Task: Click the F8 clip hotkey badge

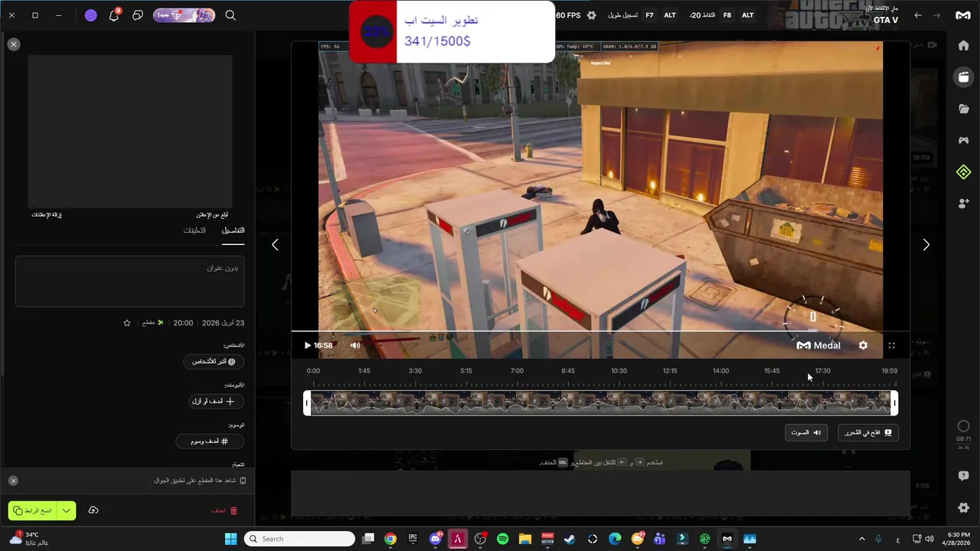Action: click(727, 15)
